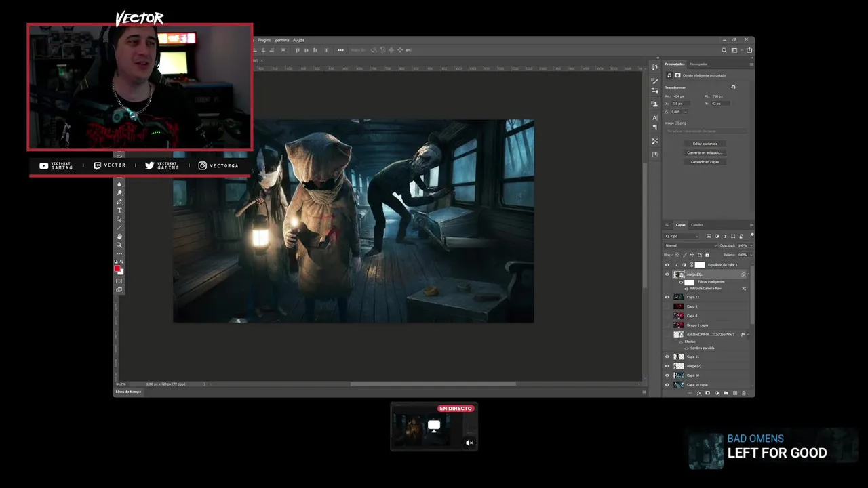Add layer style fx icon
The width and height of the screenshot is (868, 488).
tap(698, 393)
